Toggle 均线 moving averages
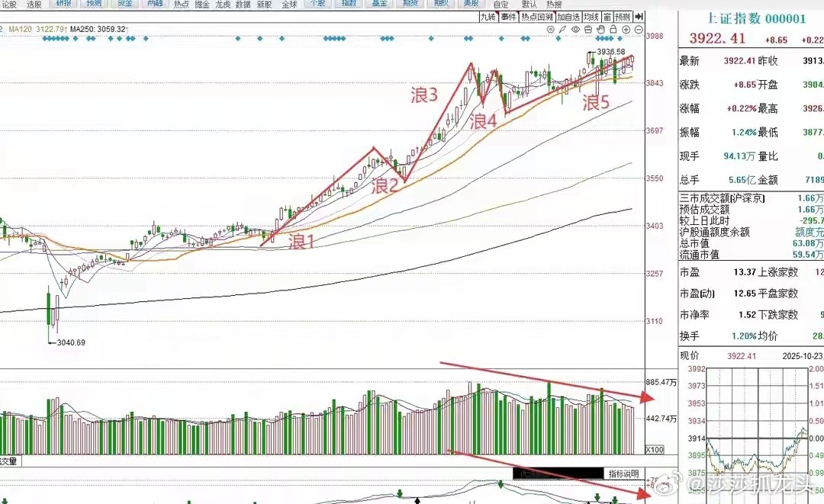Viewport: 824px width, 504px height. pyautogui.click(x=591, y=17)
